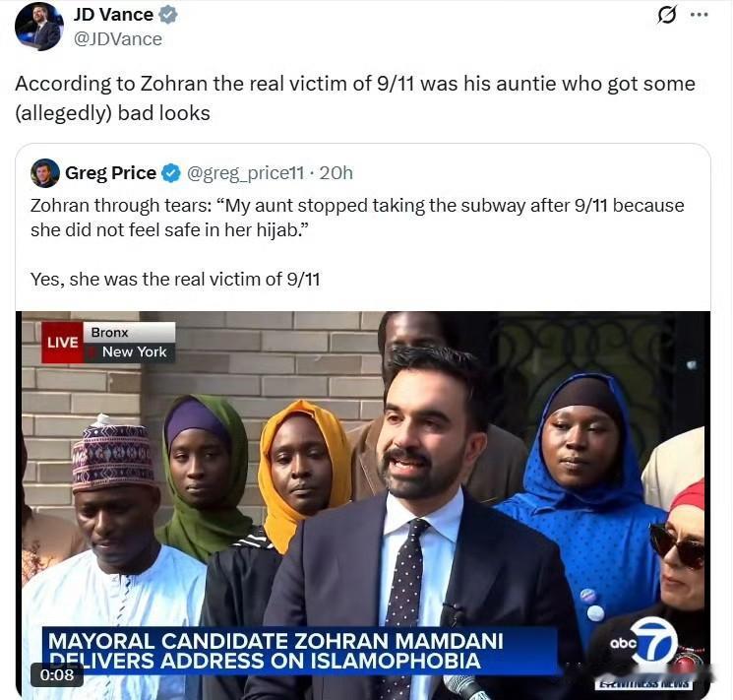Click the Grok slashed-circle icon
This screenshot has height=700, width=733.
point(667,16)
